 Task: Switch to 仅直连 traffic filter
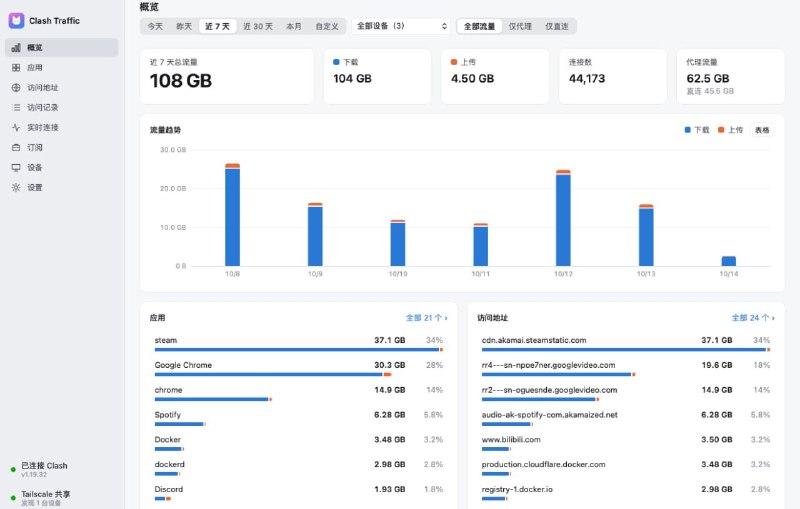click(557, 26)
